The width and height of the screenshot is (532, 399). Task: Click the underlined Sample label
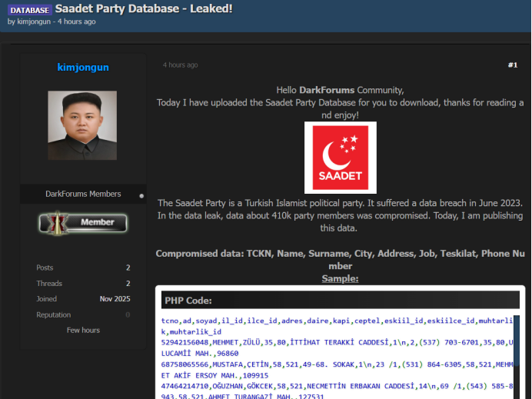point(339,278)
